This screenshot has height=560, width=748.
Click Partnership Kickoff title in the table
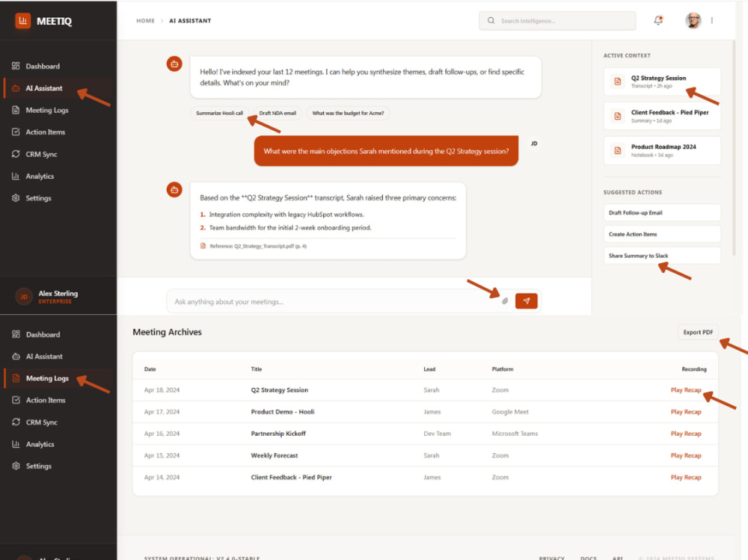click(x=278, y=434)
